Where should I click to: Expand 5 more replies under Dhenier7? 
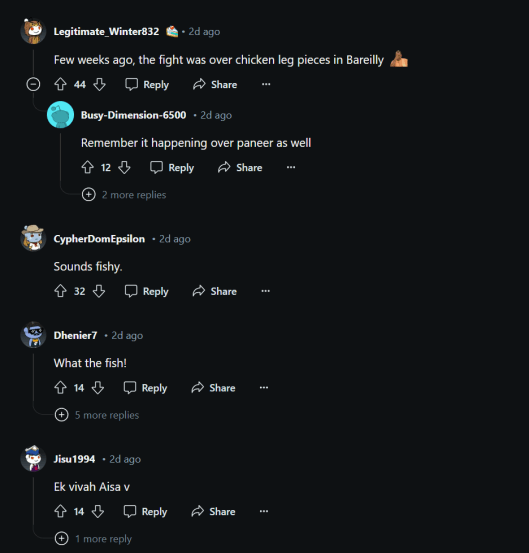pyautogui.click(x=97, y=415)
